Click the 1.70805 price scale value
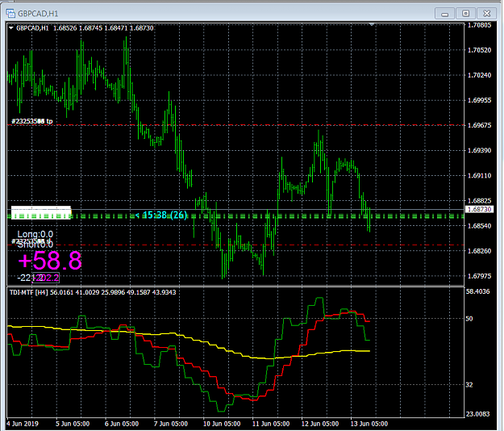Viewport: 504px width, 431px height. 479,25
